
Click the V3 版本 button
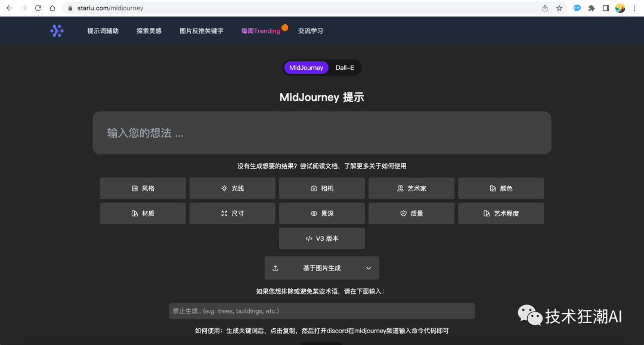[322, 238]
